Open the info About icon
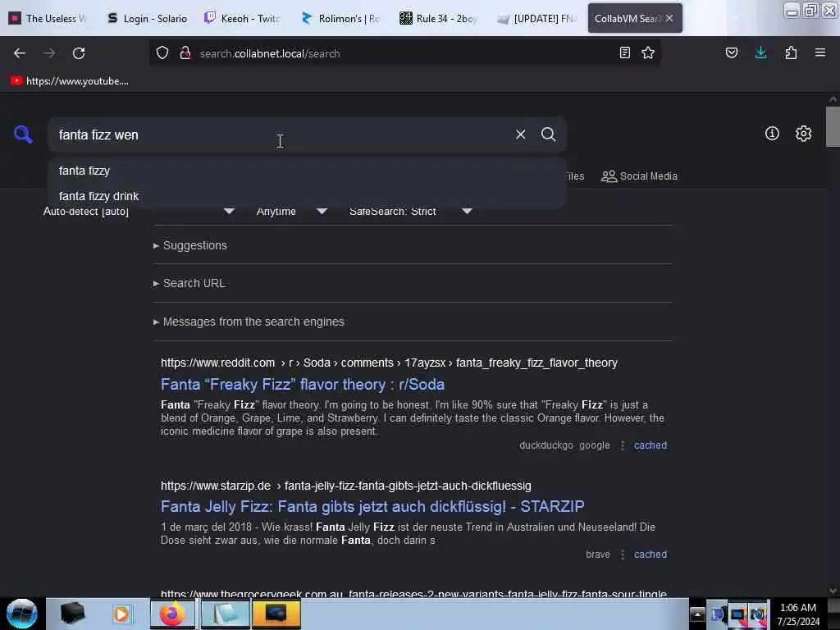Image resolution: width=840 pixels, height=630 pixels. coord(772,134)
